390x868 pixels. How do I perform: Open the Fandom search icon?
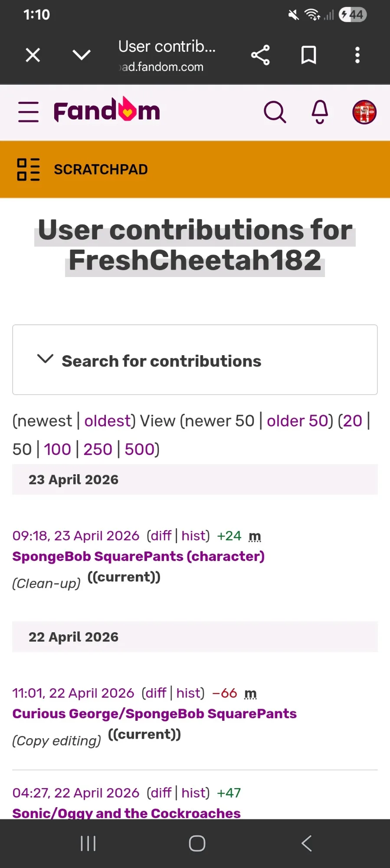[x=275, y=112]
